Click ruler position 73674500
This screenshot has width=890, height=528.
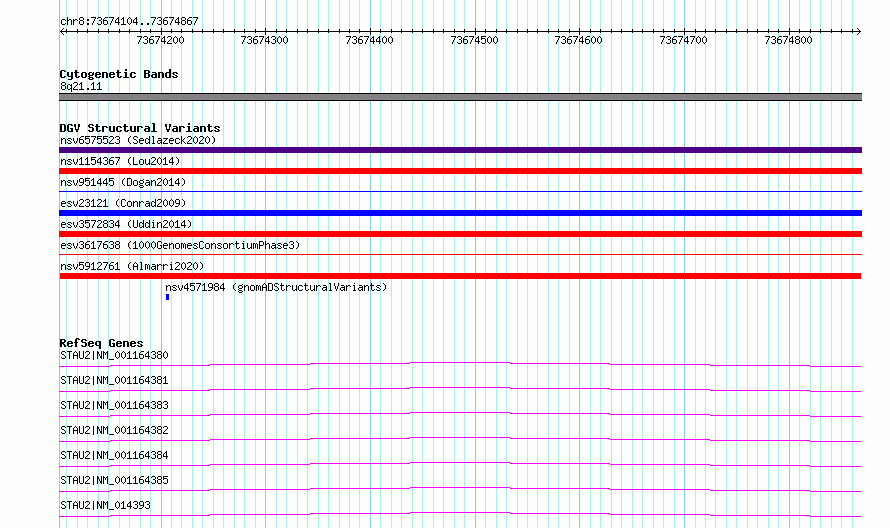point(474,40)
